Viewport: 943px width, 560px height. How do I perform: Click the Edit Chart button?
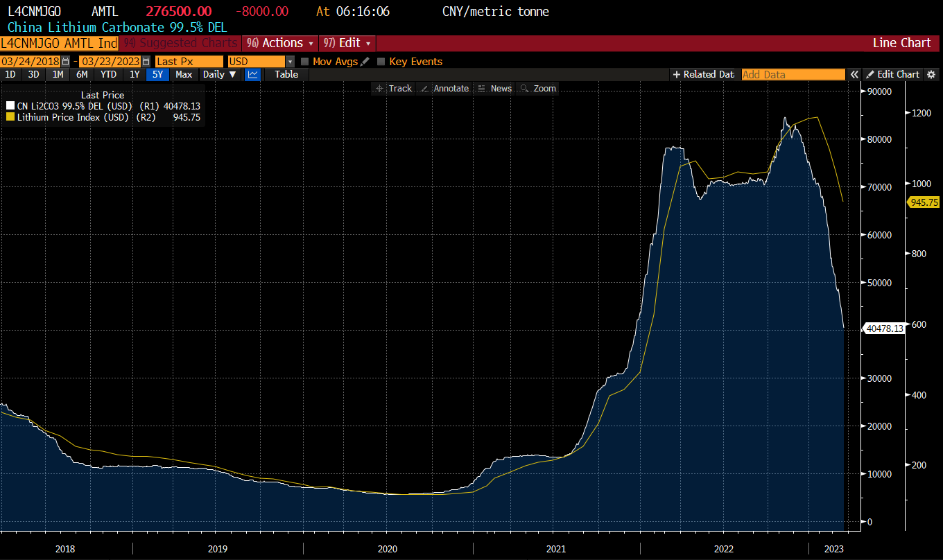pyautogui.click(x=892, y=74)
